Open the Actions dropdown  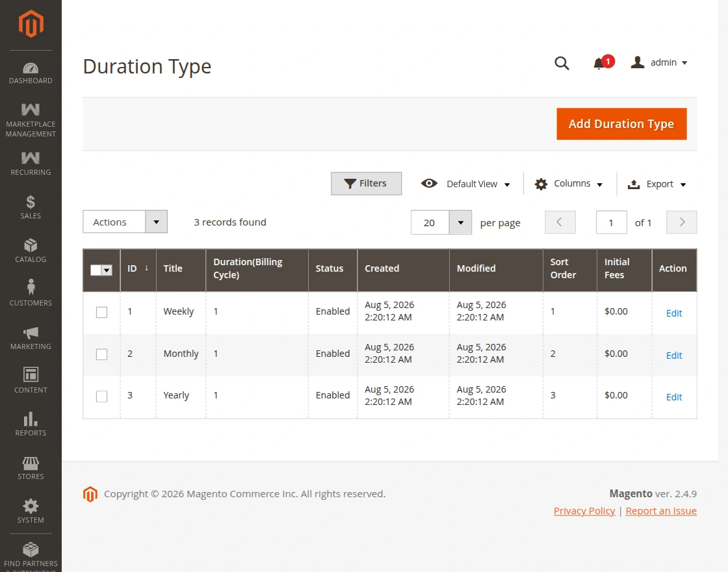(x=125, y=222)
